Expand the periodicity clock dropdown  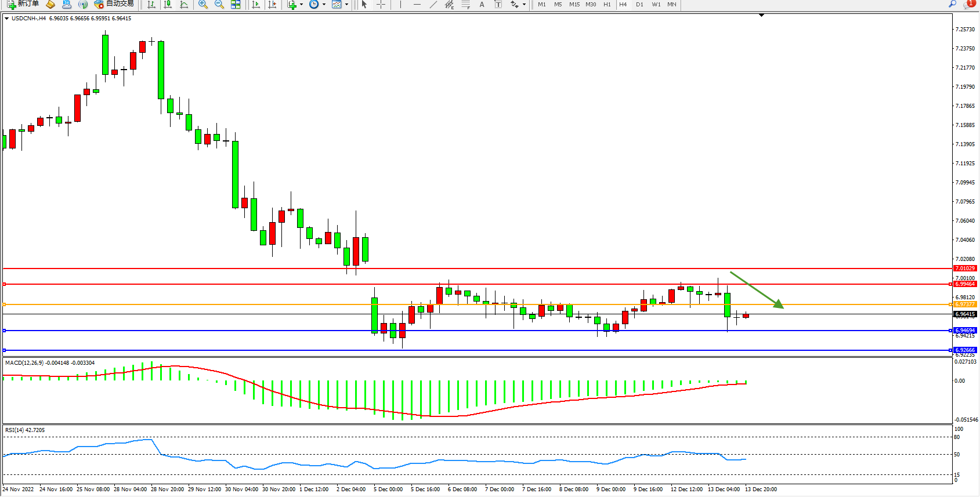pos(324,5)
